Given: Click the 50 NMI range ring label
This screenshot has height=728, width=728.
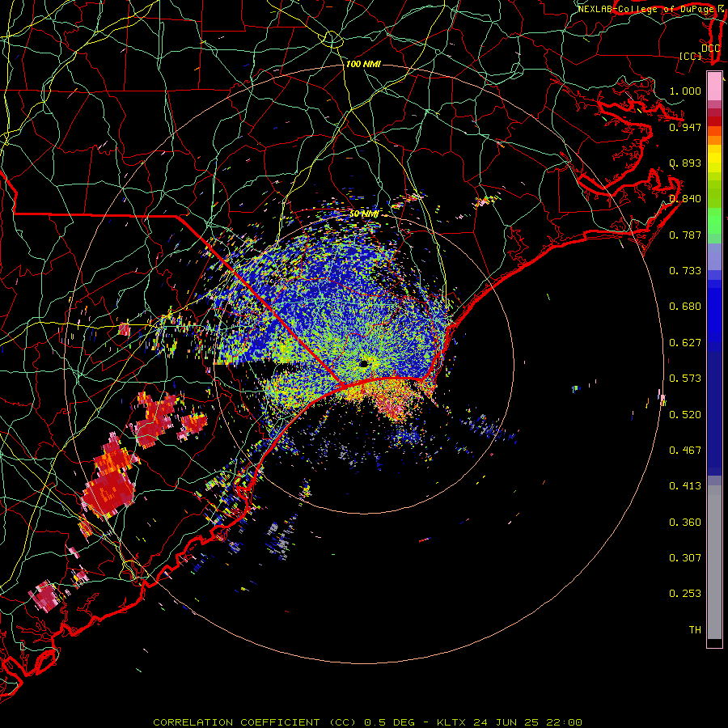Looking at the screenshot, I should pyautogui.click(x=363, y=214).
